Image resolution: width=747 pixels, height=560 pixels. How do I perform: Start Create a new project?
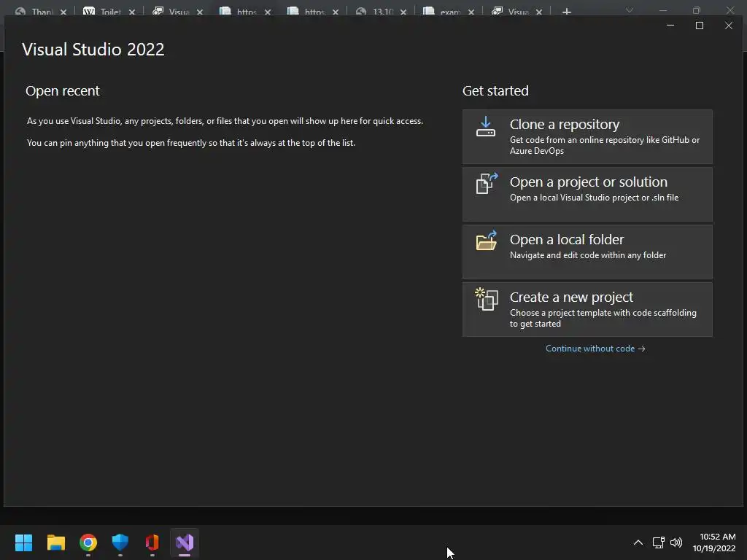pos(587,309)
